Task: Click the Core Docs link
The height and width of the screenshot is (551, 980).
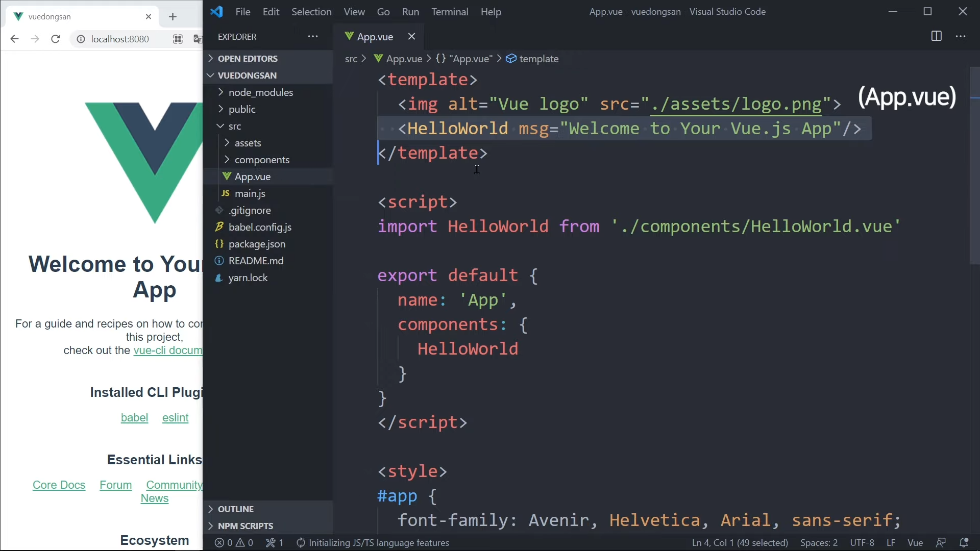Action: pyautogui.click(x=59, y=485)
